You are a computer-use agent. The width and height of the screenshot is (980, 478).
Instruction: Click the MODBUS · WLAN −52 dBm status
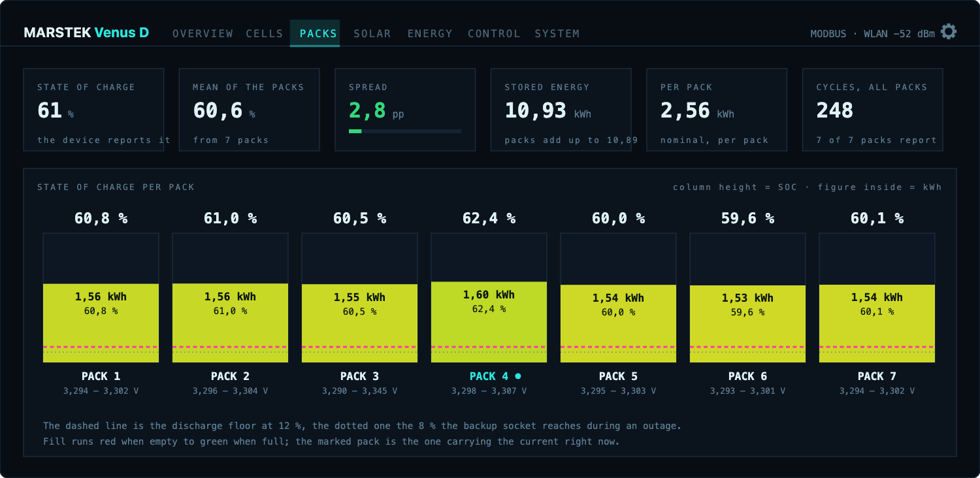(x=873, y=33)
